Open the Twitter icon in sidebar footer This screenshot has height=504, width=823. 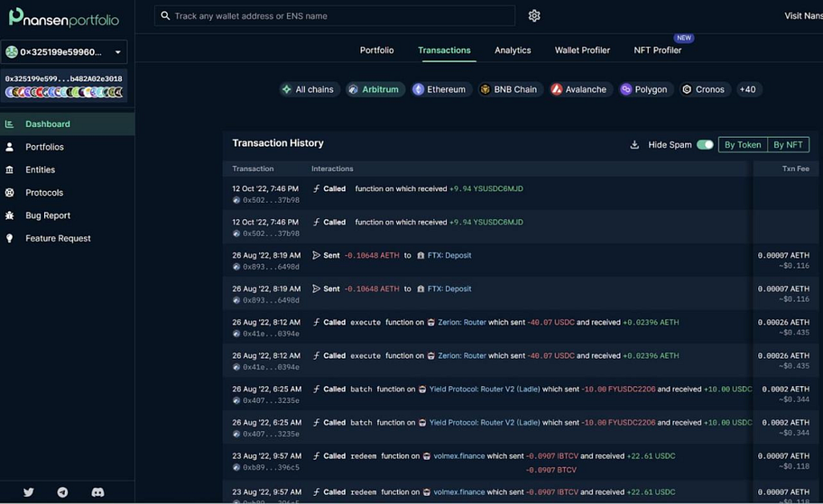[x=28, y=492]
